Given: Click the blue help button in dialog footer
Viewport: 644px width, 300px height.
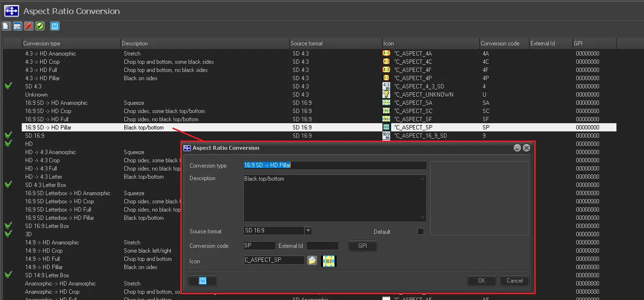Looking at the screenshot, I should coord(203,281).
